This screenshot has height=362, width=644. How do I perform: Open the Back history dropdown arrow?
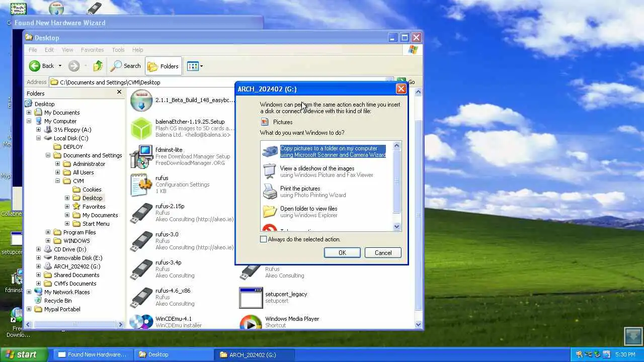tap(60, 66)
